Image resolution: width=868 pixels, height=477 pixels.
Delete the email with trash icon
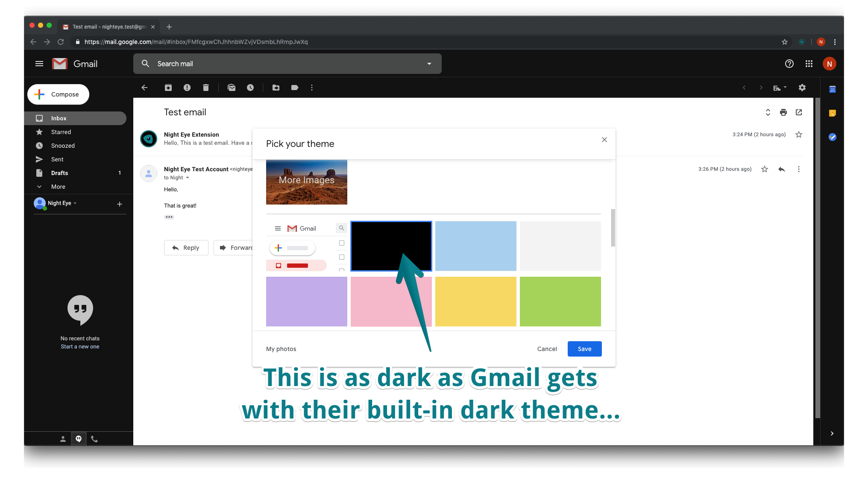tap(206, 88)
